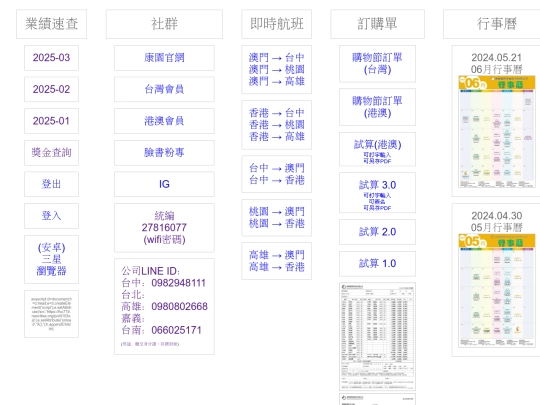Click the 行事曆 header
This screenshot has height=405, width=540.
pos(496,24)
